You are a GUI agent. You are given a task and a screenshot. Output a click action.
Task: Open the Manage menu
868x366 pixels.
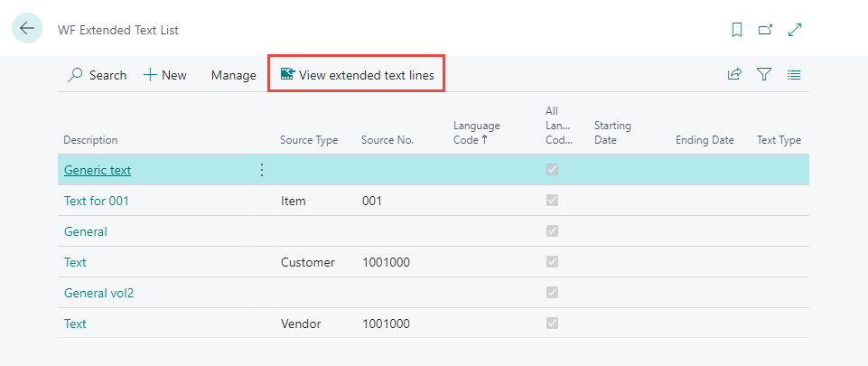(233, 75)
